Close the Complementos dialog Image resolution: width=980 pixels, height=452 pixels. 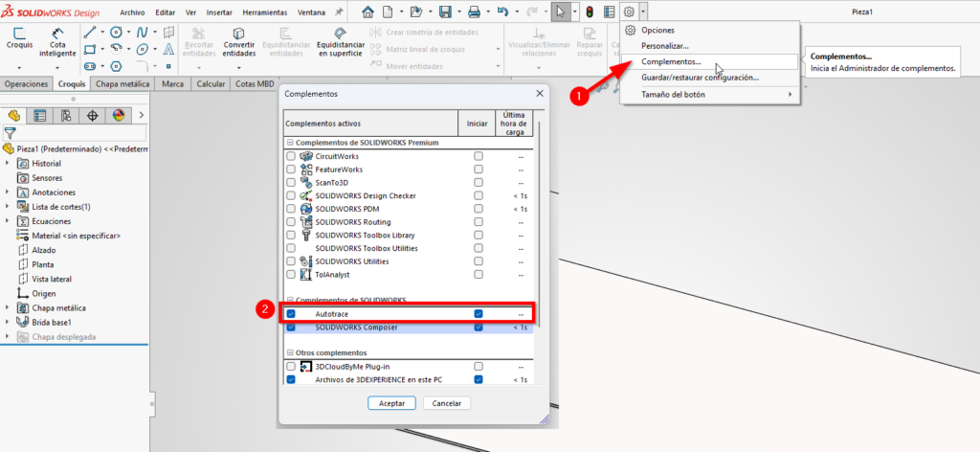pyautogui.click(x=540, y=94)
